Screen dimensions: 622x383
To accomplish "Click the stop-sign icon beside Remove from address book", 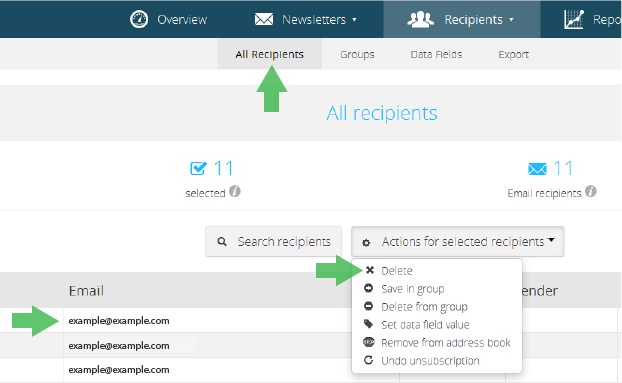I will pos(369,342).
